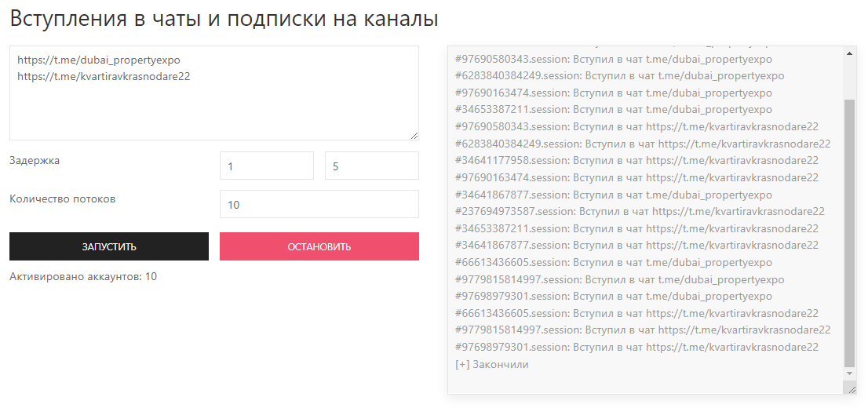Click the resize grip of the links textarea
The width and height of the screenshot is (868, 419).
[414, 135]
